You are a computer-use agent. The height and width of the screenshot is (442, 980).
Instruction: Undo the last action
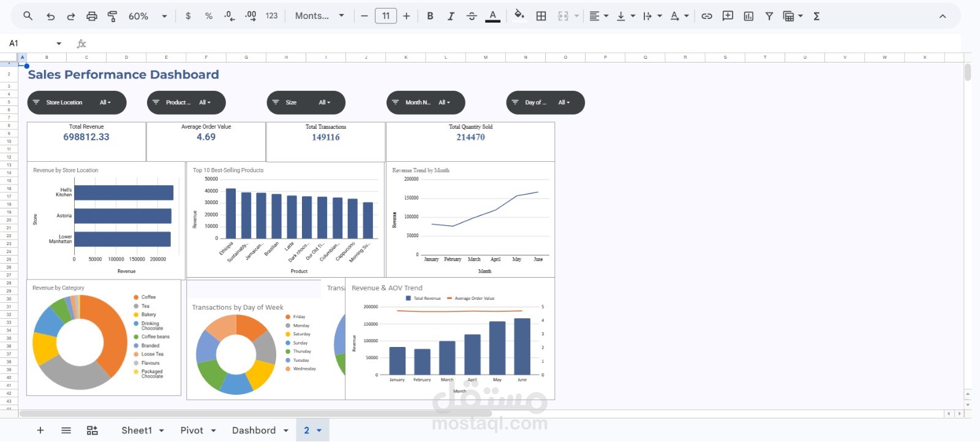50,17
